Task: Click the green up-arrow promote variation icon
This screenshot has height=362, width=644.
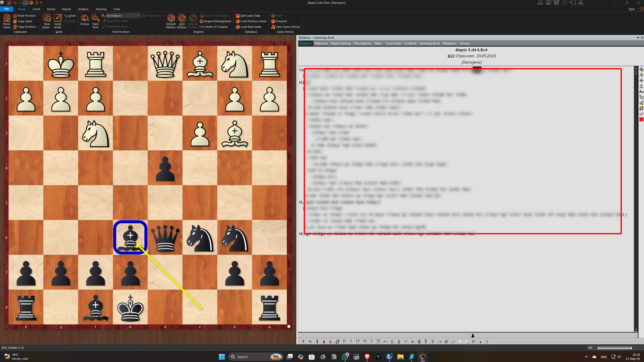Action: coord(303,342)
